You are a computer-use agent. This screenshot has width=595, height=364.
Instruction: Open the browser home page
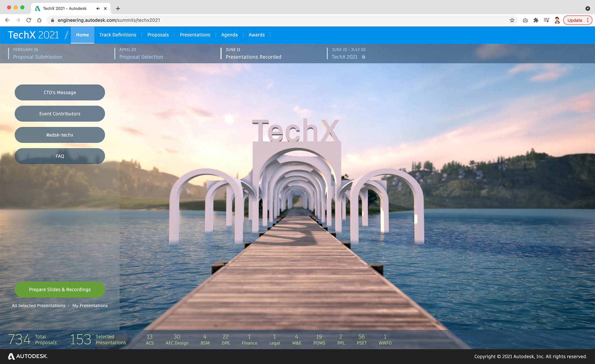point(39,20)
